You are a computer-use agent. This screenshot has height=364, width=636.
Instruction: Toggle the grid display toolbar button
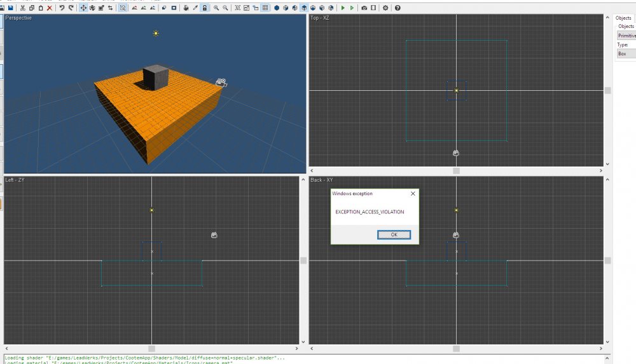click(265, 8)
